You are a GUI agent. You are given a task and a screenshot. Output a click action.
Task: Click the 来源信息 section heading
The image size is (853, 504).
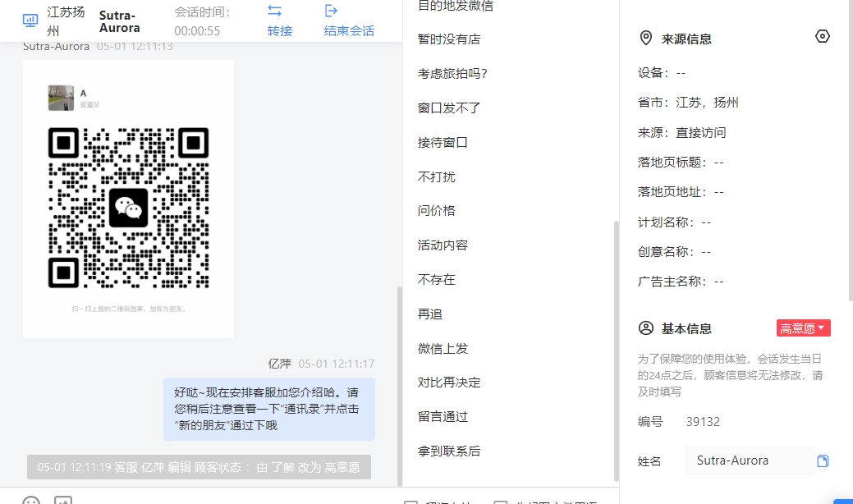pos(686,39)
